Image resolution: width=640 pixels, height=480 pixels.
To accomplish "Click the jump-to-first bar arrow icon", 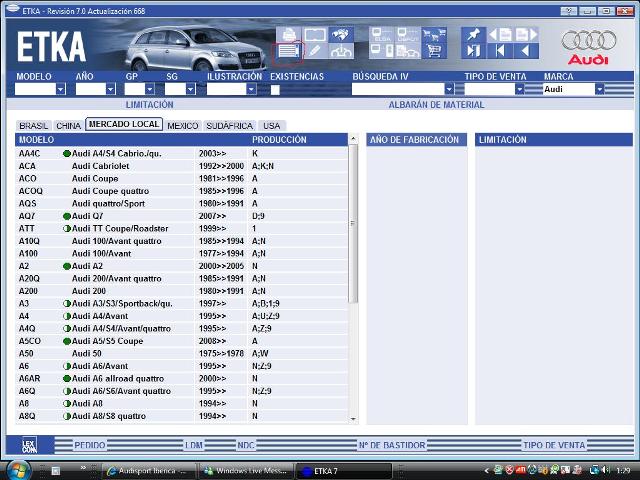I will pos(500,51).
